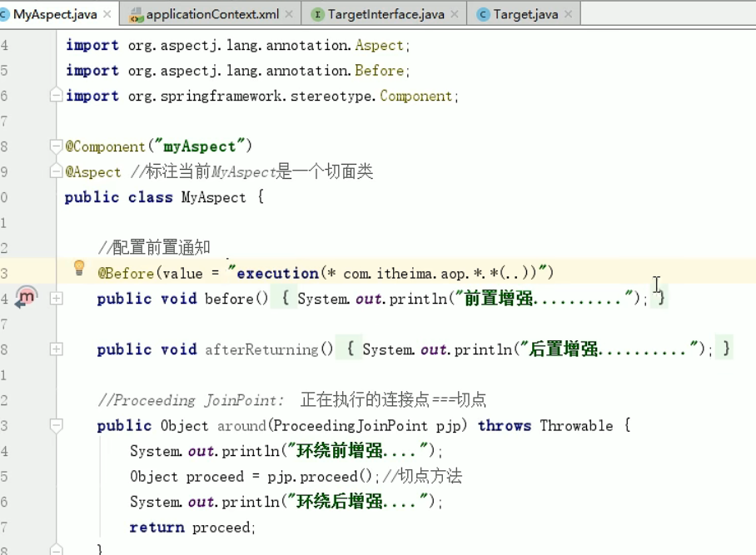This screenshot has height=555, width=756.
Task: Click the execution pointcut expression string
Action: (387, 273)
